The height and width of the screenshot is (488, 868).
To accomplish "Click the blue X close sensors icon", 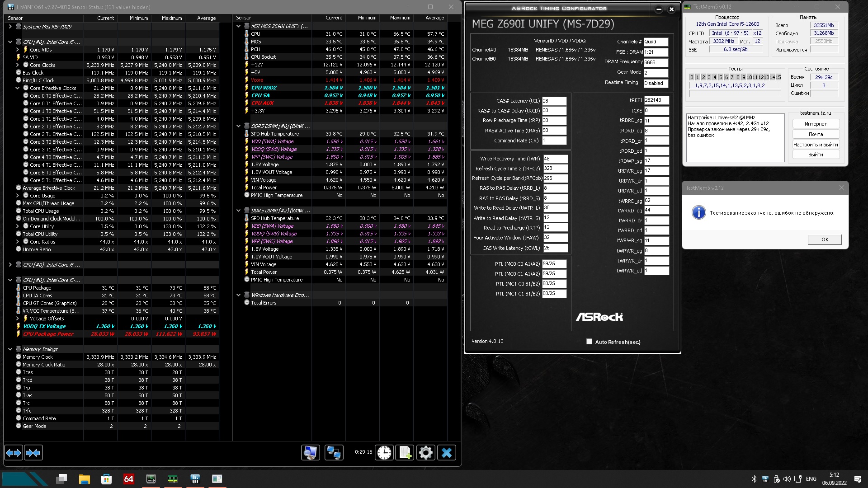I will (x=447, y=452).
